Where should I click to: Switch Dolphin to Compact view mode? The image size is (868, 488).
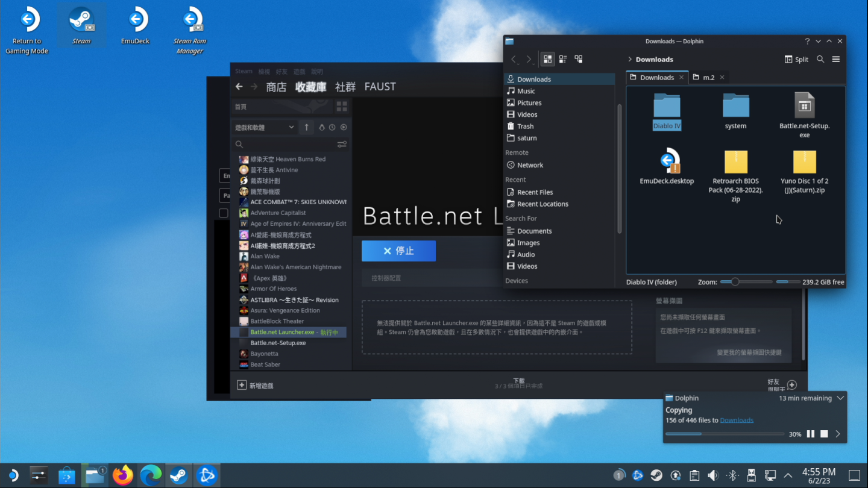563,59
